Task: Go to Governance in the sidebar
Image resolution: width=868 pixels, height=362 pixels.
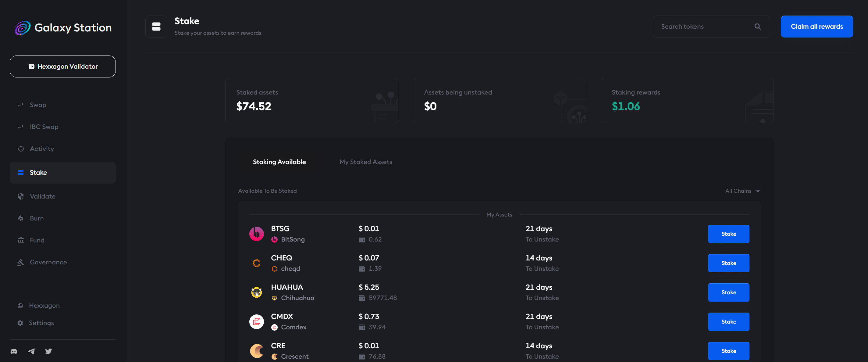Action: click(x=48, y=262)
